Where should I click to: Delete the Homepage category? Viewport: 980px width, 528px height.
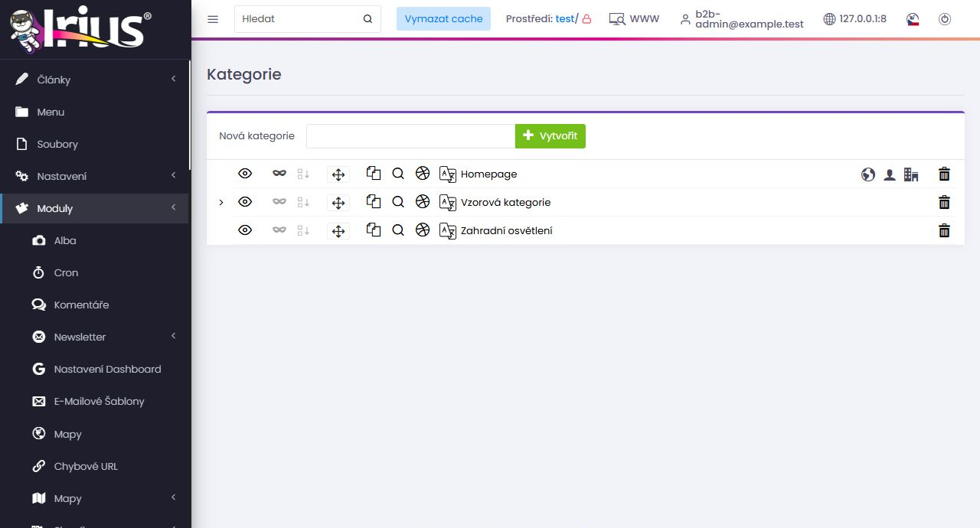tap(945, 174)
